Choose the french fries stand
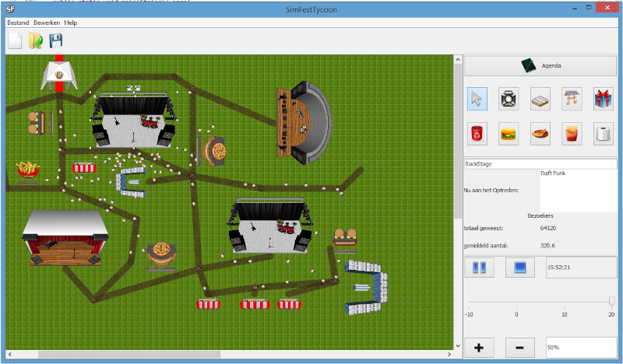 (572, 134)
